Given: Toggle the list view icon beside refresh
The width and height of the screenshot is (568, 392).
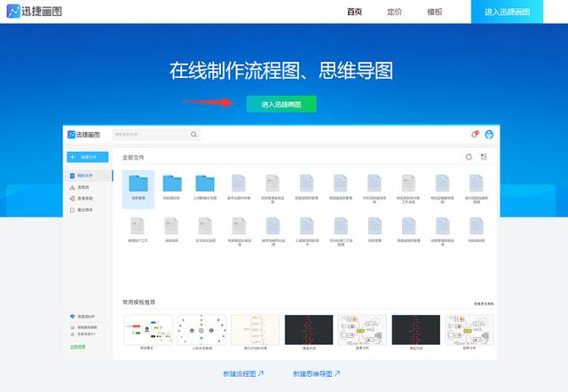Looking at the screenshot, I should click(484, 157).
